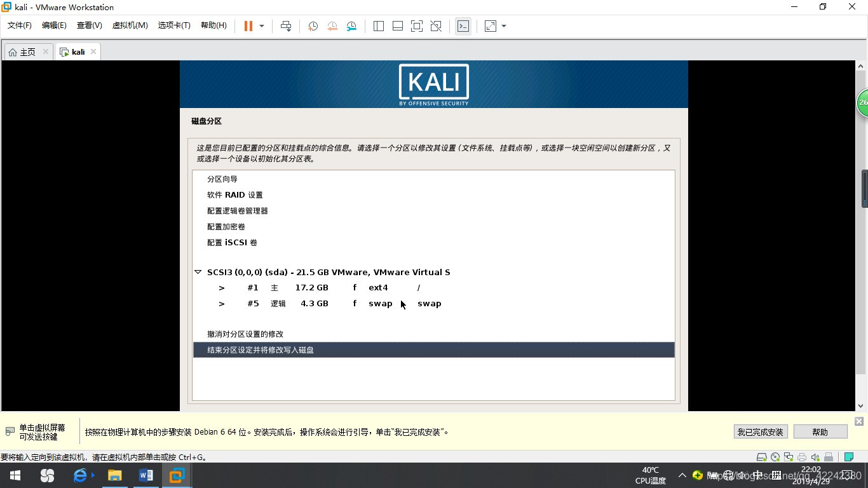Open the stretch display dropdown arrow

point(504,26)
